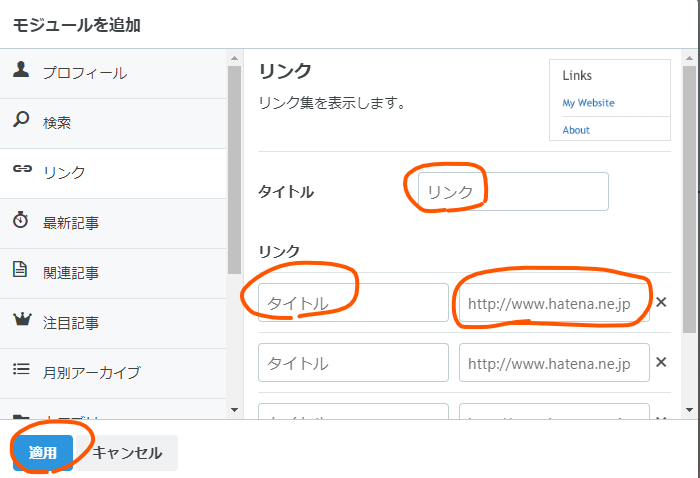700x478 pixels.
Task: Select the 月別アーカイブ module
Action: tap(113, 374)
